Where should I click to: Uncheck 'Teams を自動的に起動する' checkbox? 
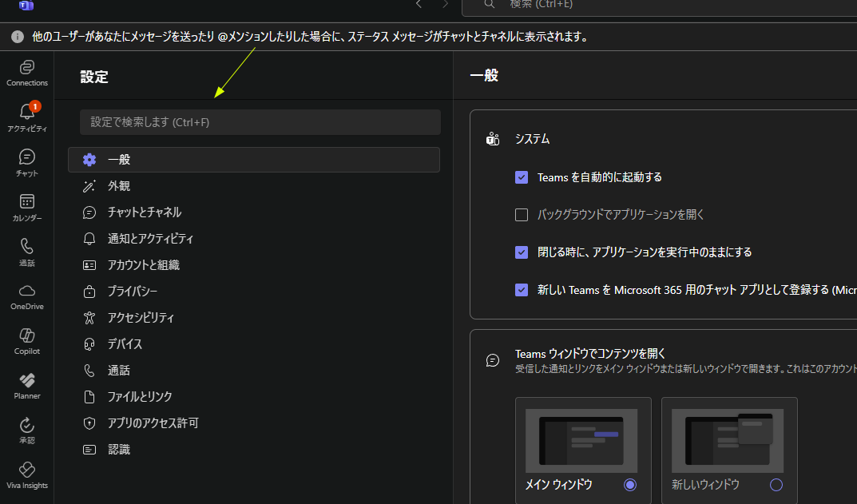click(x=522, y=177)
